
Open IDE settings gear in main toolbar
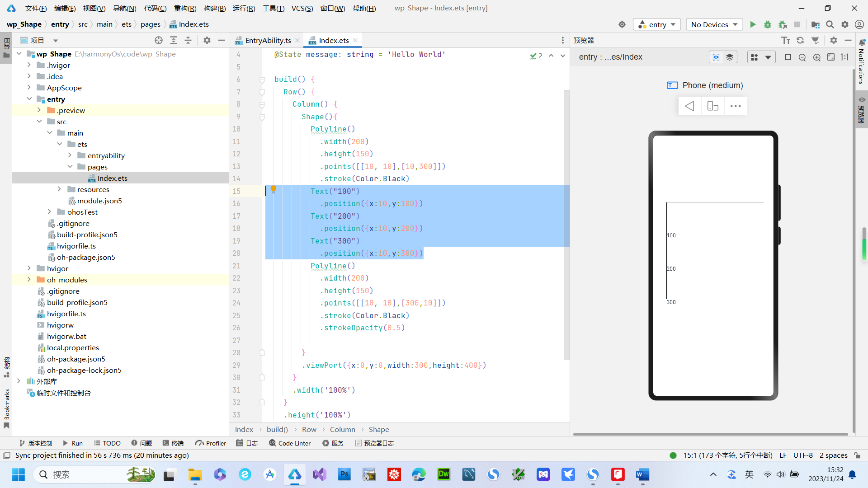844,24
